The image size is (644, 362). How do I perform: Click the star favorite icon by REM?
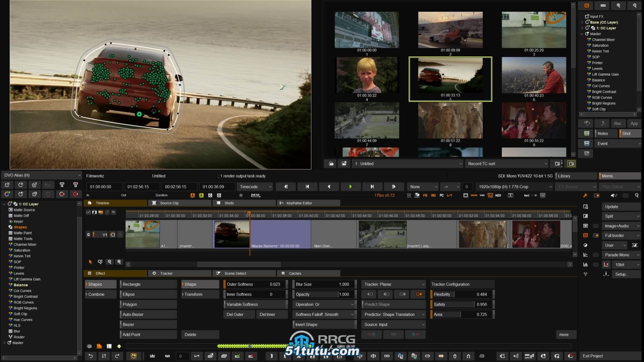click(241, 195)
